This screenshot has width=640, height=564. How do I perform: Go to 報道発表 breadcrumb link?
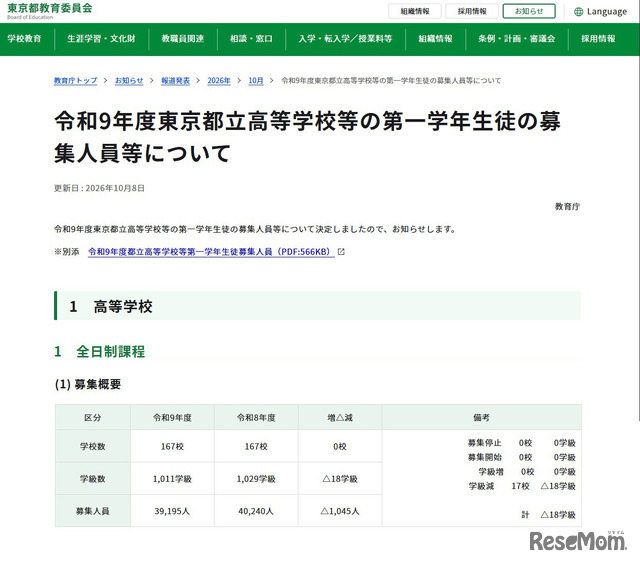[x=176, y=80]
